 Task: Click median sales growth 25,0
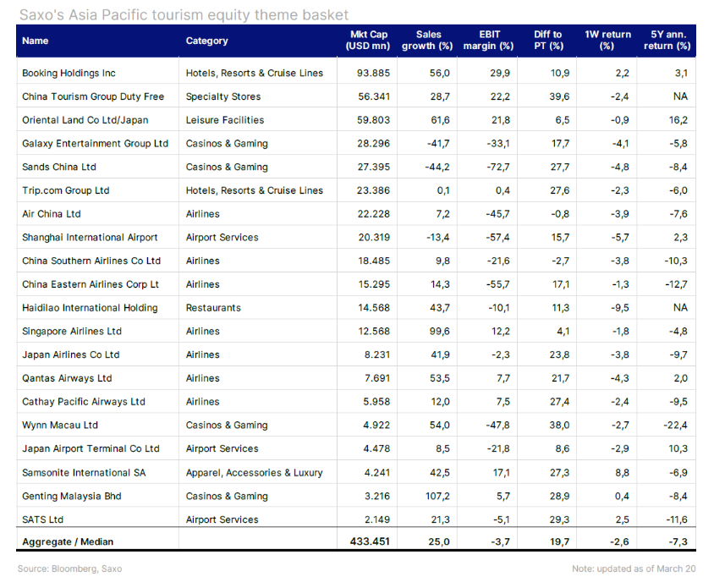pyautogui.click(x=439, y=541)
